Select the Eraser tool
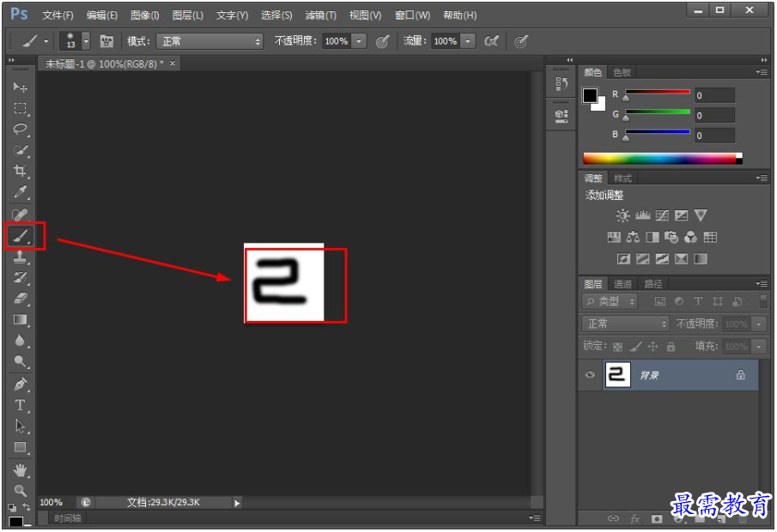 (20, 299)
